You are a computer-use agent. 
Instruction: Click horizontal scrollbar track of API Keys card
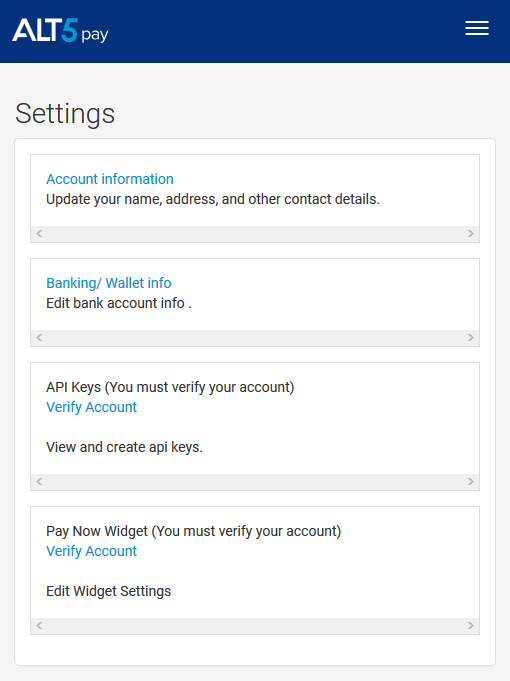[255, 482]
